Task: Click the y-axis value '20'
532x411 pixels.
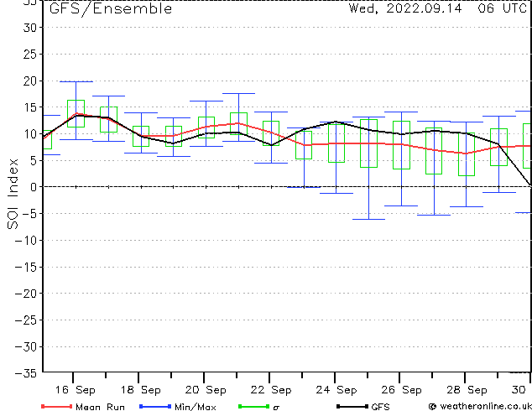Action: 29,81
